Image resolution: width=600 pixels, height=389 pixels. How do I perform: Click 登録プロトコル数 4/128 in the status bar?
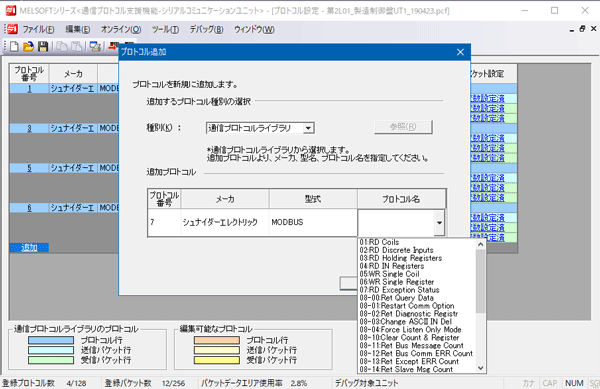[x=44, y=383]
